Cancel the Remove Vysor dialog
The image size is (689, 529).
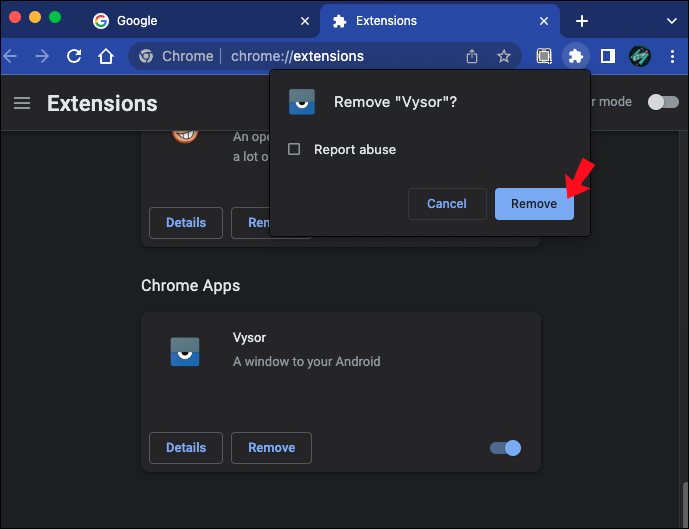447,204
